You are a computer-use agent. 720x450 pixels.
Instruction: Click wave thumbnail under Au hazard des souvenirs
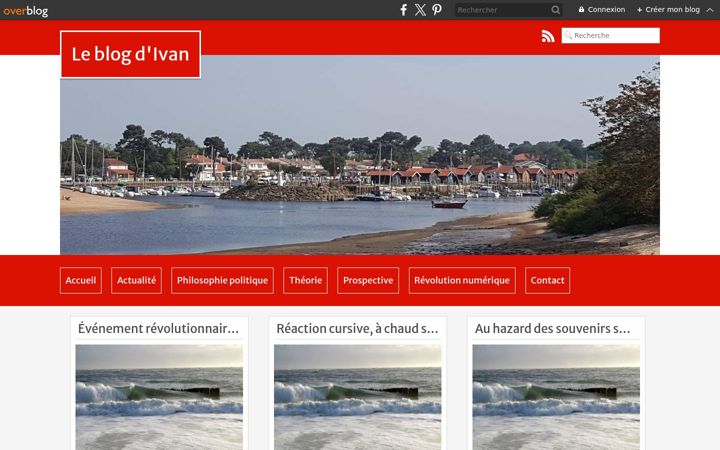(556, 397)
